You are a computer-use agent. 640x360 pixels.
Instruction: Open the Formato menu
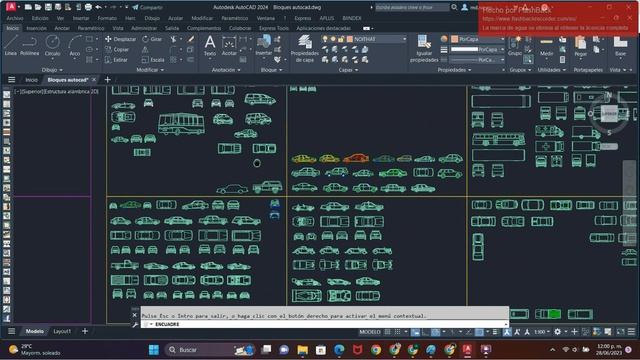(x=107, y=18)
